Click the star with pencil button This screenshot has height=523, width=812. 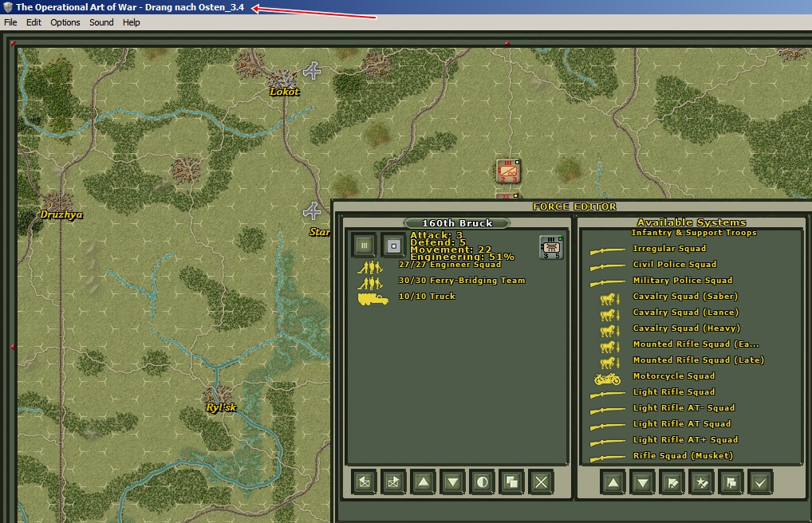click(x=702, y=482)
